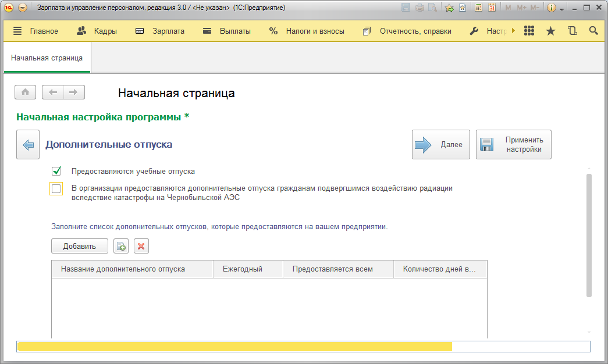Viewport: 608px width, 364px height.
Task: Expand the info dropdown arrow in title bar
Action: pos(562,9)
